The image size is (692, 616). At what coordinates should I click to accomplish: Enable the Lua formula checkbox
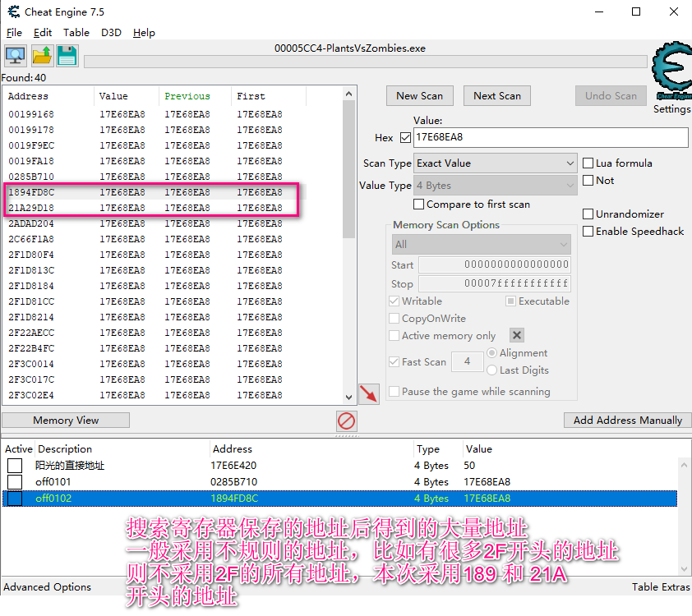[x=588, y=163]
